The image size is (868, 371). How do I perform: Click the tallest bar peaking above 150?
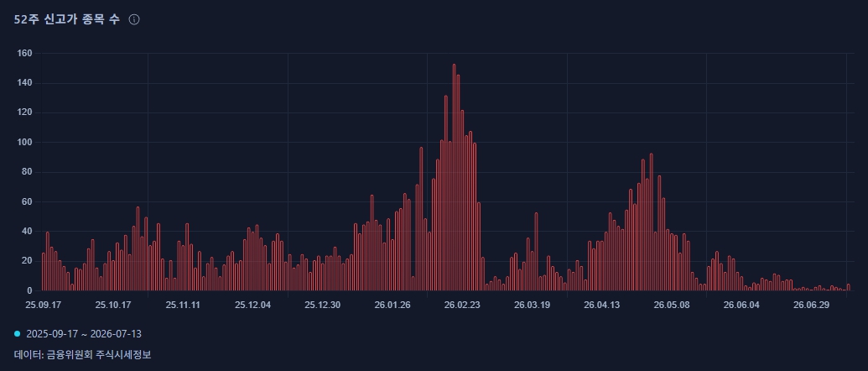[x=454, y=177]
